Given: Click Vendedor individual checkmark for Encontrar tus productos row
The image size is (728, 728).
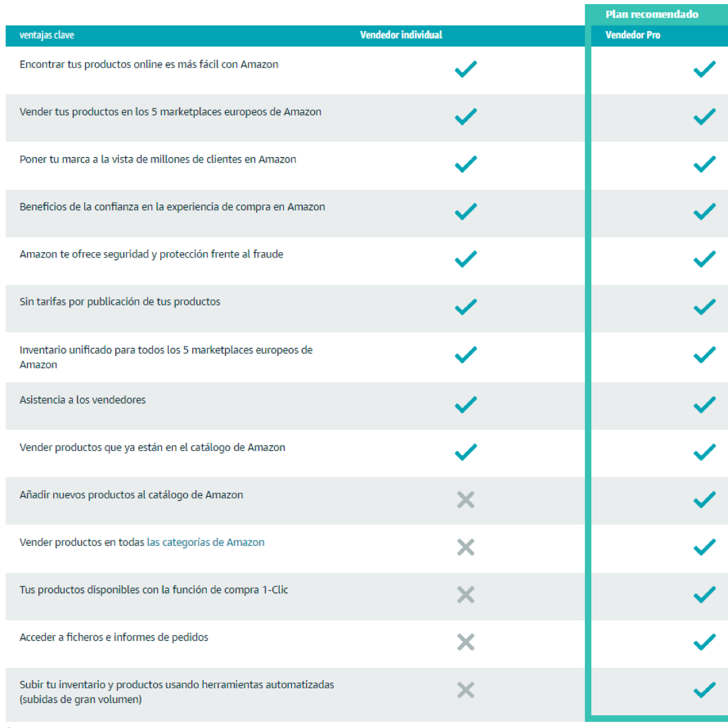Looking at the screenshot, I should tap(466, 69).
